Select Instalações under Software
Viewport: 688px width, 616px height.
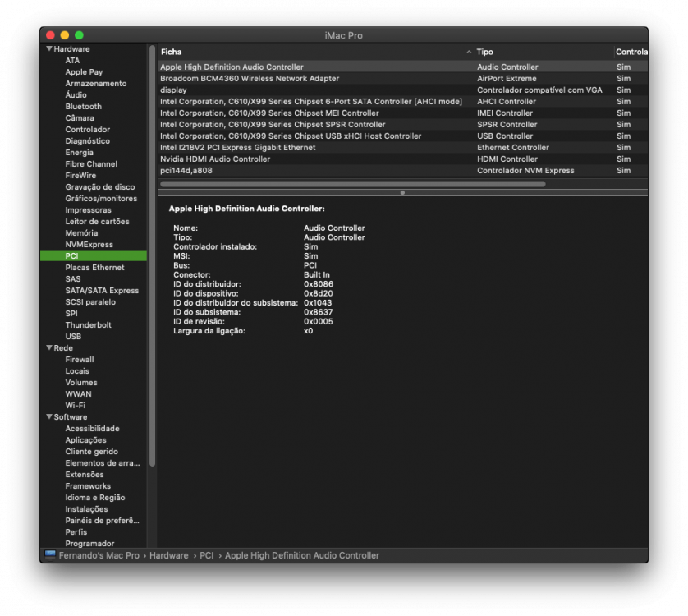pyautogui.click(x=86, y=509)
